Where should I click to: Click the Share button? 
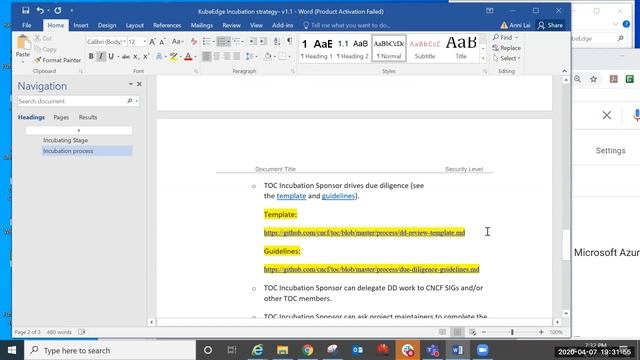pos(550,25)
